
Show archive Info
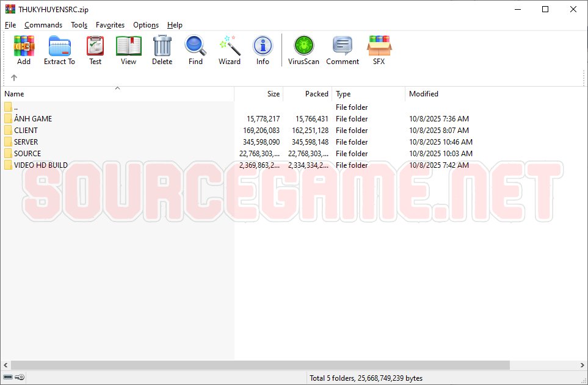(263, 49)
